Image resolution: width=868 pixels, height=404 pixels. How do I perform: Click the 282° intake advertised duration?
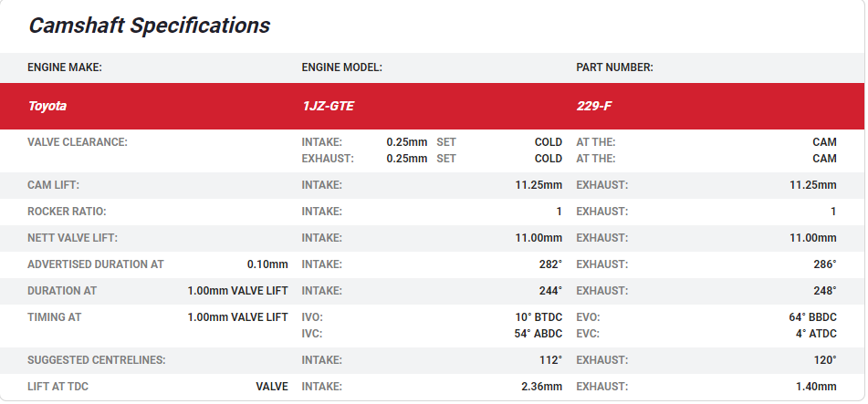tap(550, 264)
